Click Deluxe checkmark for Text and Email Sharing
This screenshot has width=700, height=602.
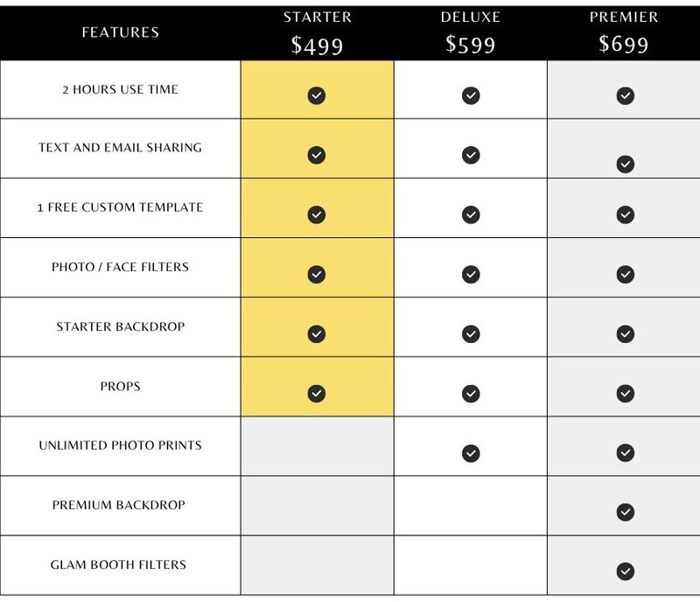tap(471, 155)
